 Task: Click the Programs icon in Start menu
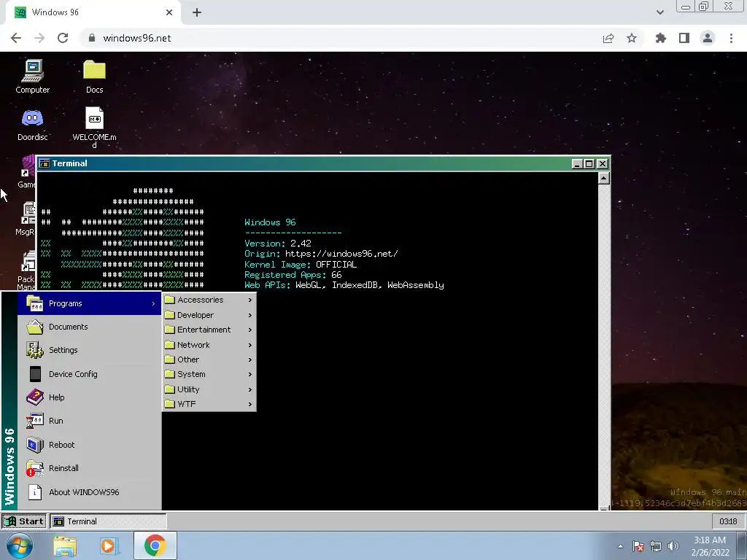pyautogui.click(x=35, y=303)
